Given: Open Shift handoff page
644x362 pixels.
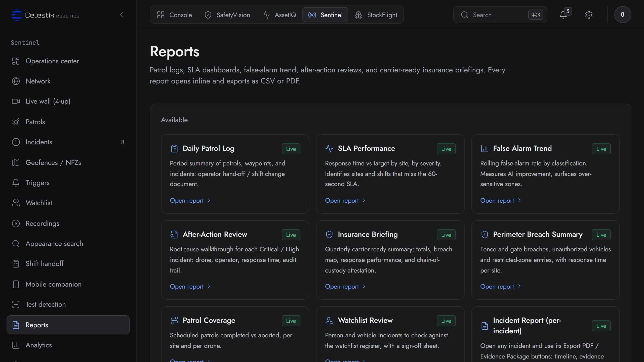Looking at the screenshot, I should [x=68, y=264].
